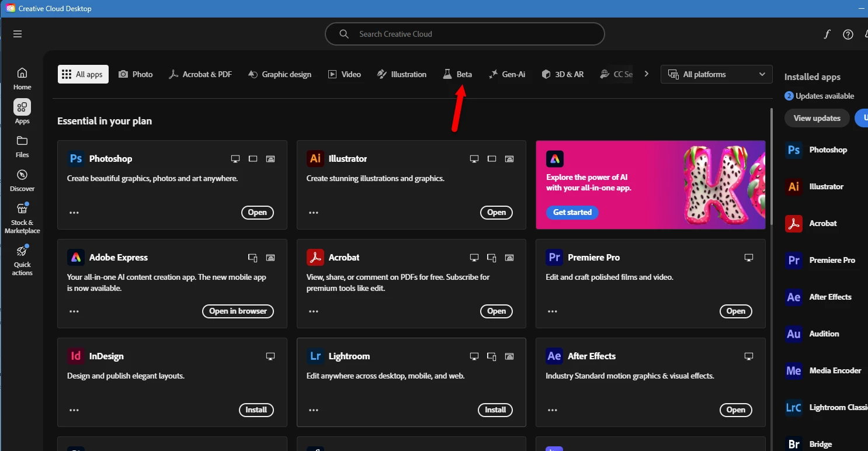The image size is (868, 451).
Task: Open Stock & Marketplace in sidebar
Action: [22, 218]
